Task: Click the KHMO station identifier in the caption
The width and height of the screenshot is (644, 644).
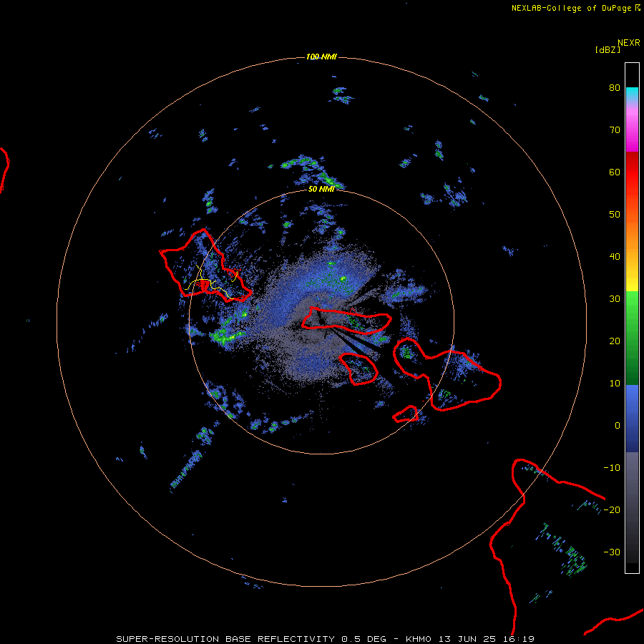Action: coord(419,639)
